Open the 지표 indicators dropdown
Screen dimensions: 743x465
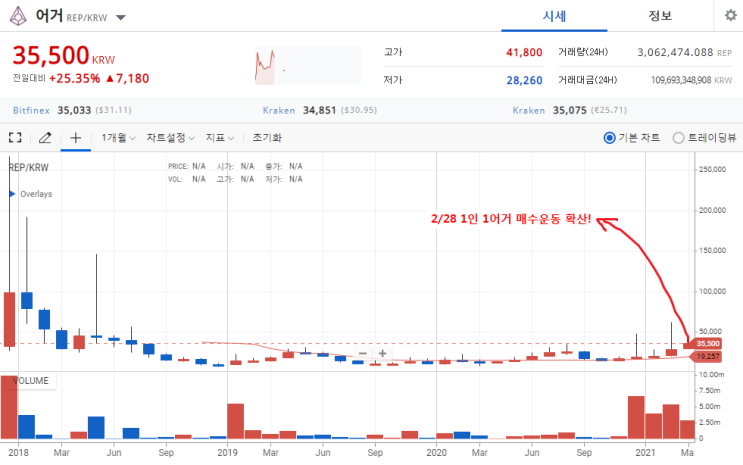(x=220, y=138)
